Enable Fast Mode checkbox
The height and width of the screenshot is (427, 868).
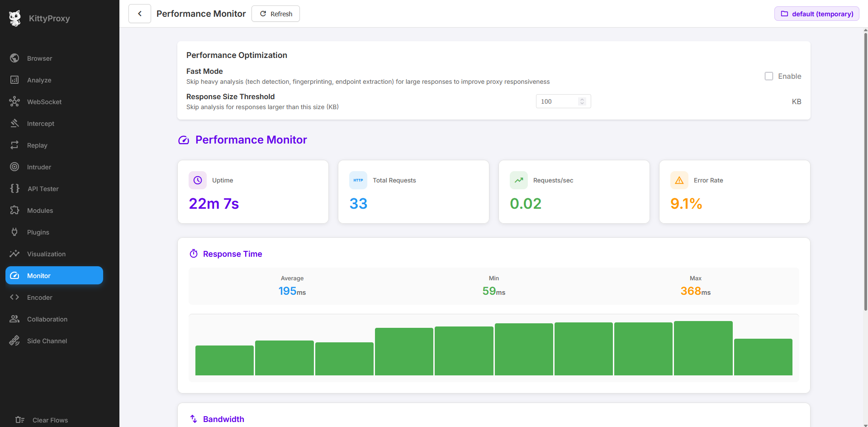pos(768,76)
